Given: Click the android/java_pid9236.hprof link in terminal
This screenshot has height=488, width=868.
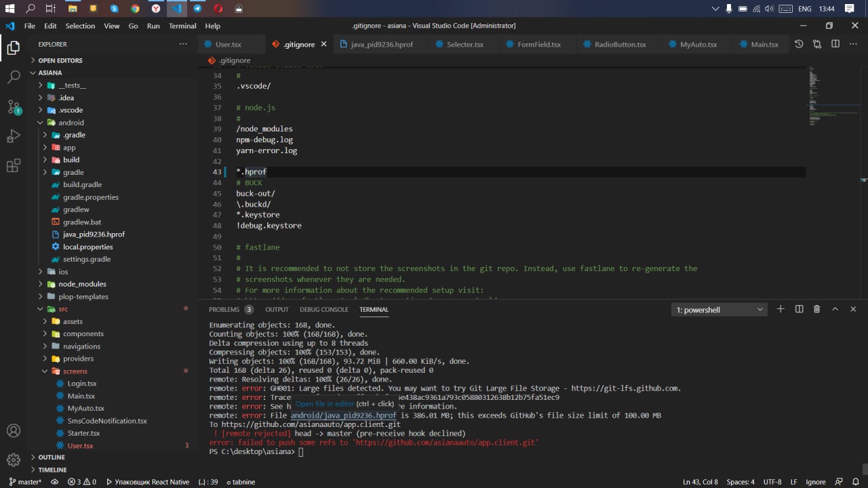Looking at the screenshot, I should click(343, 415).
